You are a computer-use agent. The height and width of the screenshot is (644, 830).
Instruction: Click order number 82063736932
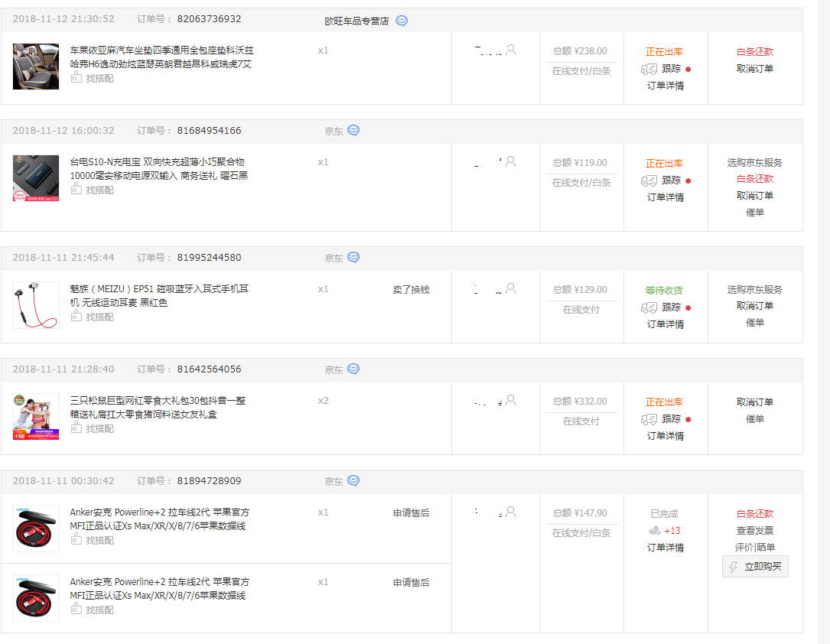pos(209,19)
